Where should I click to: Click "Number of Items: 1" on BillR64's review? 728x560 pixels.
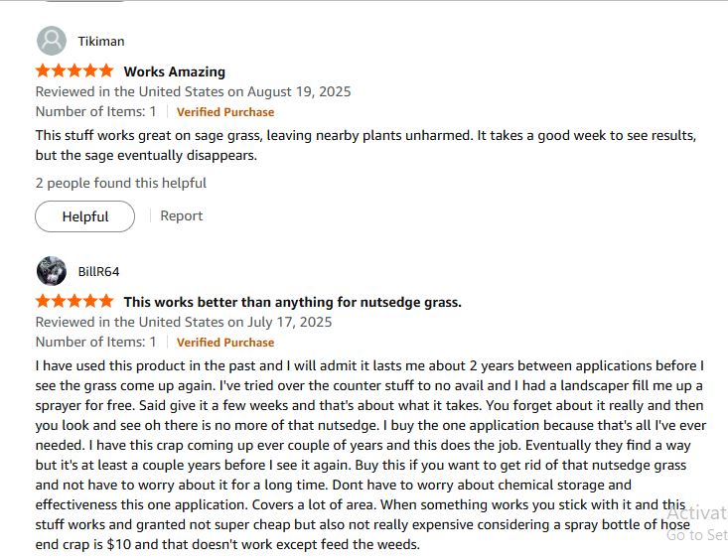tap(96, 343)
